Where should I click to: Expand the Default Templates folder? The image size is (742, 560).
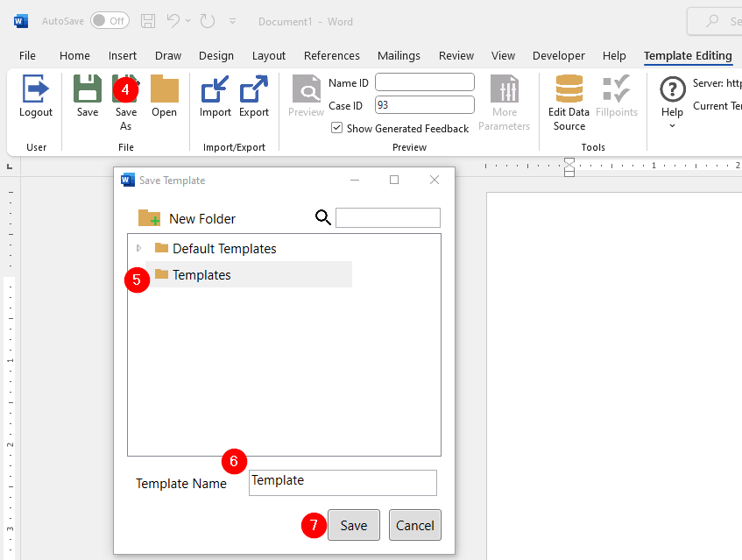click(138, 248)
